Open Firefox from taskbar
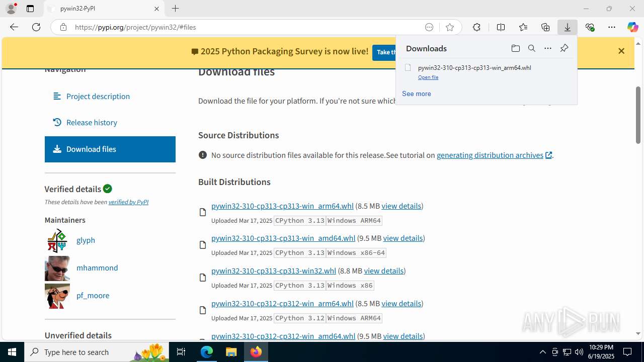Viewport: 644px width, 362px height. point(256,352)
